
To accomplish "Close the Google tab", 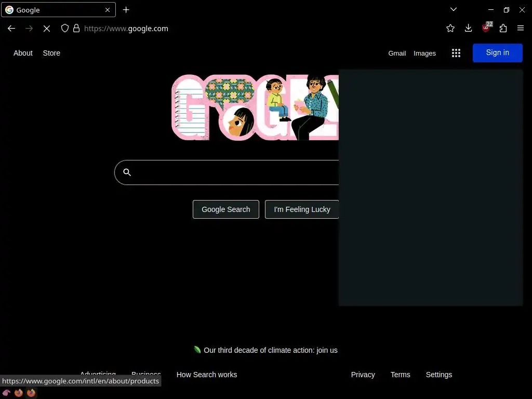I will (108, 10).
